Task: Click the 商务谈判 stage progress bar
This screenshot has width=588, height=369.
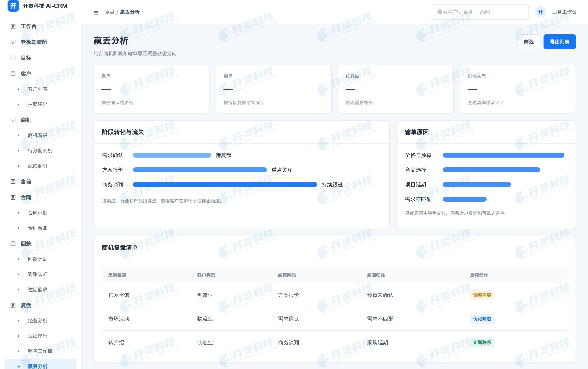Action: (225, 185)
